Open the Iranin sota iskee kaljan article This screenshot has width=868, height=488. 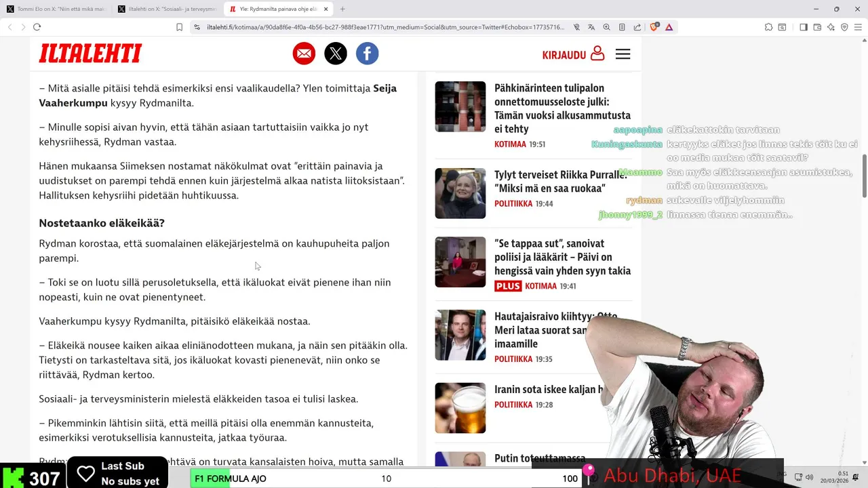[548, 390]
